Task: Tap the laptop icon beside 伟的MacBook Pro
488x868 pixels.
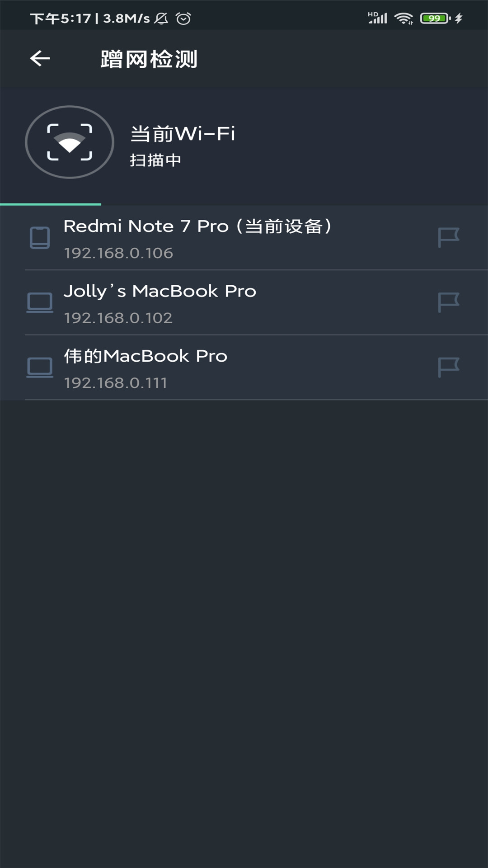Action: tap(40, 367)
